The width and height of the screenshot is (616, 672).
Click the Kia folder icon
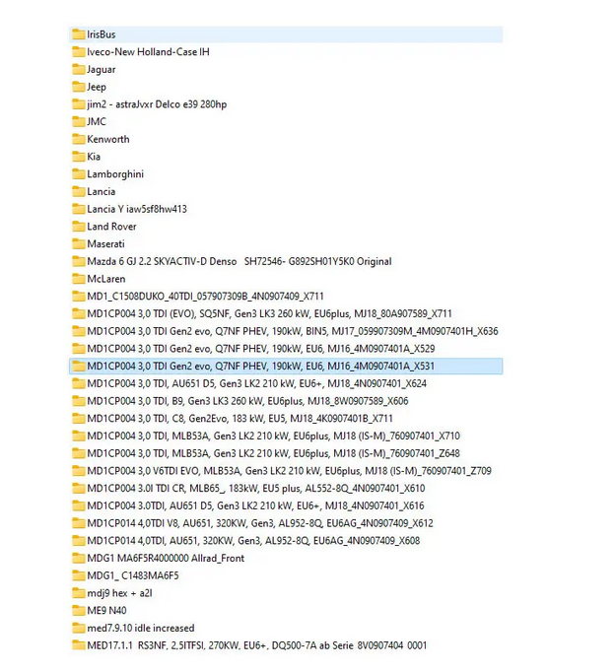(x=79, y=157)
